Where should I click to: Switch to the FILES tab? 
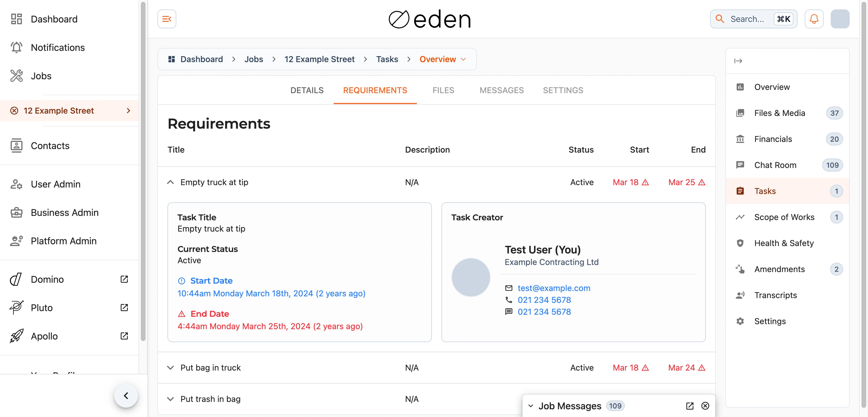443,90
